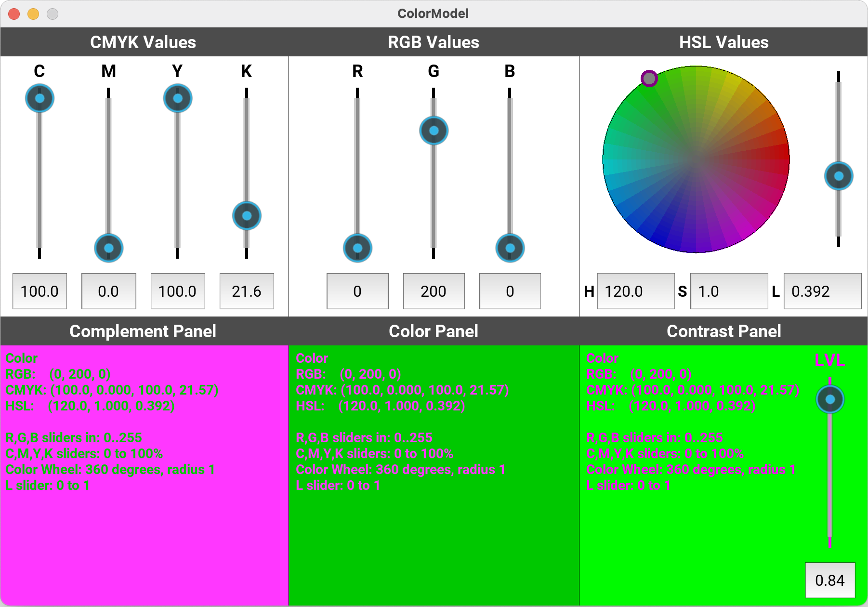Click the contrast LVL slider knob
Viewport: 868px width, 607px height.
coord(830,399)
